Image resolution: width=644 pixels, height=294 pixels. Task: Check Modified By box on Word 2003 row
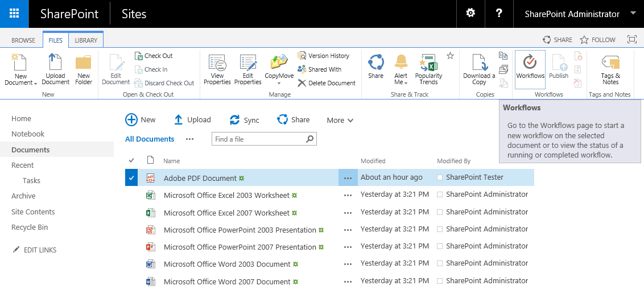[440, 264]
